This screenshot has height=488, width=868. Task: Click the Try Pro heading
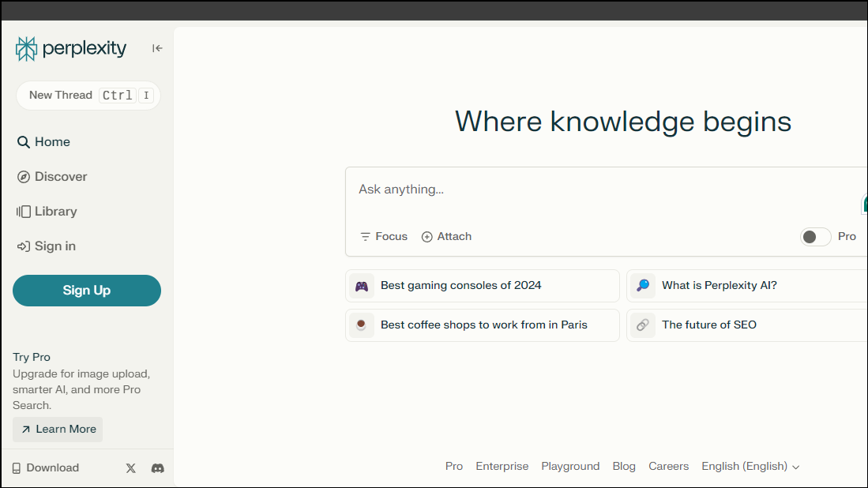(x=32, y=358)
